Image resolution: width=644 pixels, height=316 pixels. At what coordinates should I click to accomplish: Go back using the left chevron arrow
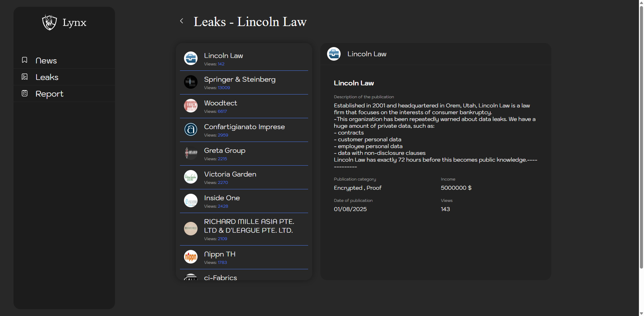coord(182,21)
